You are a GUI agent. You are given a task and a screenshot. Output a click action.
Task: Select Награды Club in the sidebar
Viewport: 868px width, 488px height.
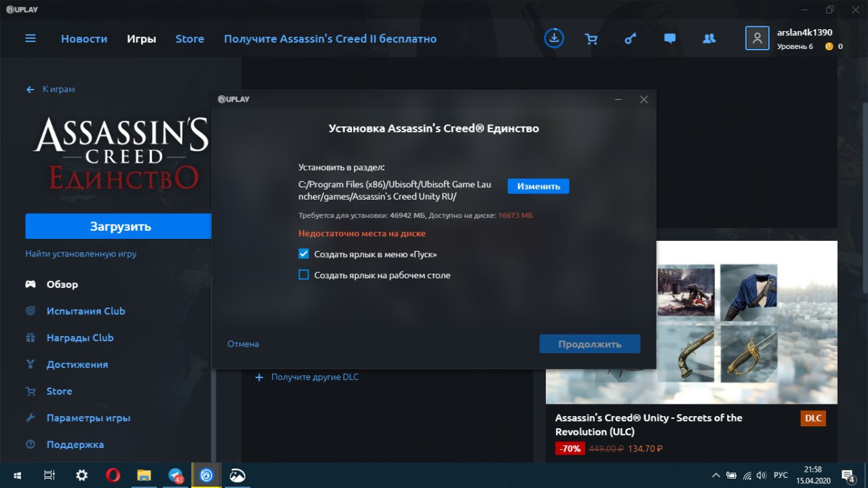[80, 338]
